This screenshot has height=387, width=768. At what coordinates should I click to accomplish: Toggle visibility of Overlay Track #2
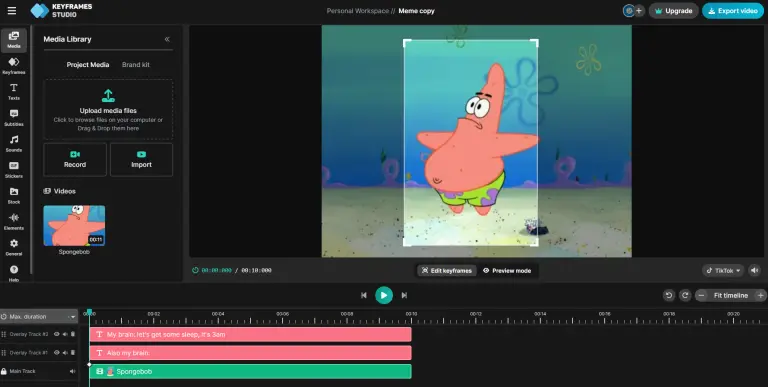[56, 334]
